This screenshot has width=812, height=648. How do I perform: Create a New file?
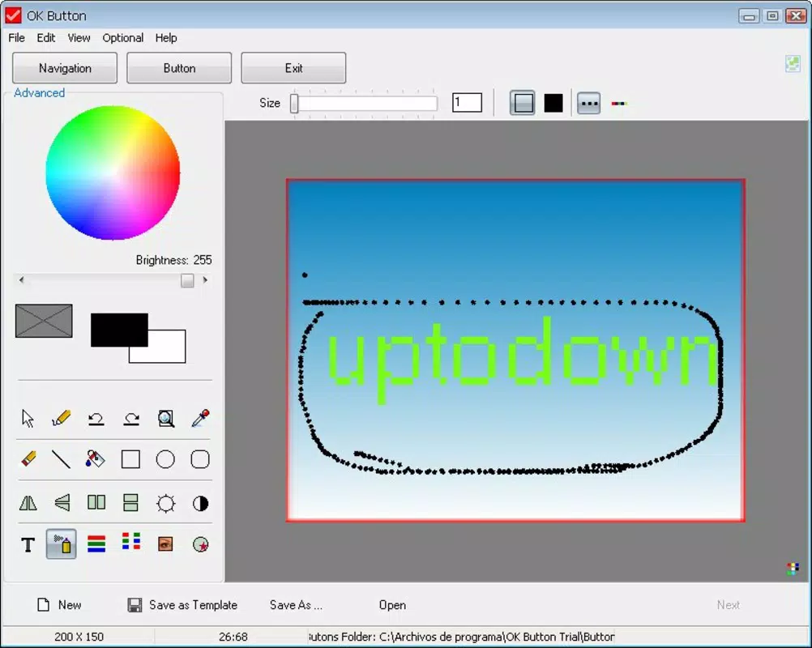(59, 604)
